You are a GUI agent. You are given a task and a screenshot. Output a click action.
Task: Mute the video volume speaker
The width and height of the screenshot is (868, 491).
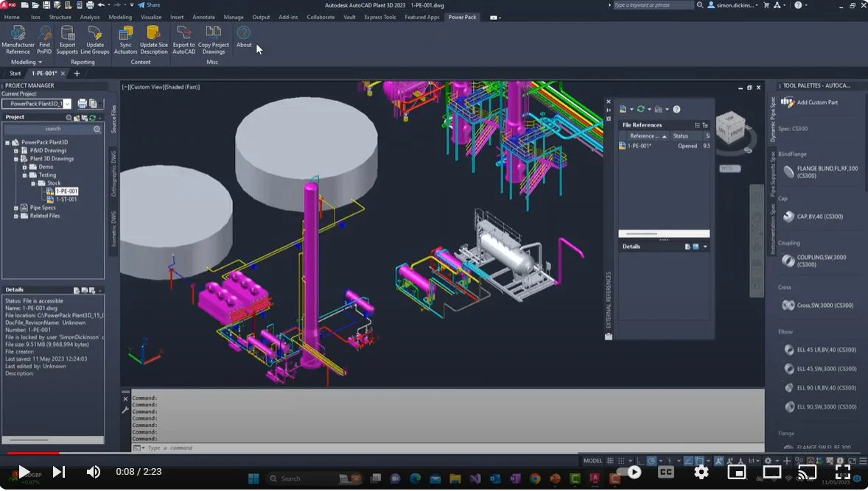[x=94, y=472]
